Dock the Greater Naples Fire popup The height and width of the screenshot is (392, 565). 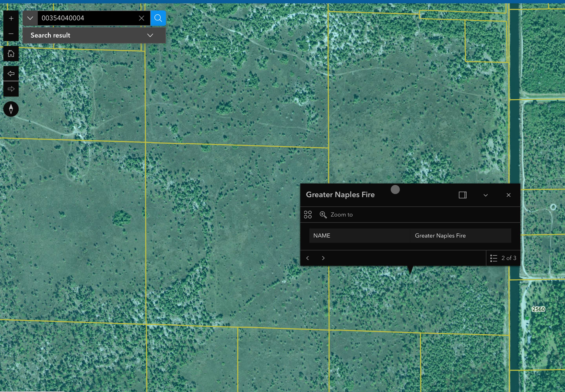462,195
